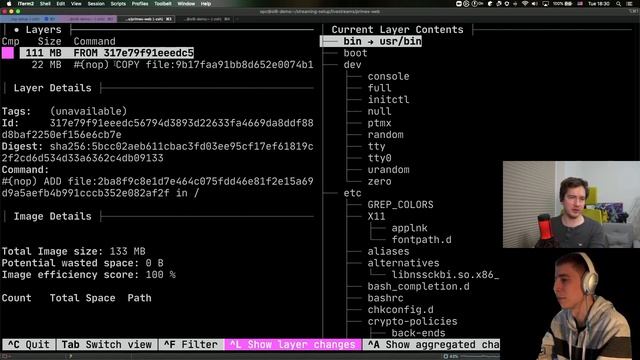Screen dimensions: 640x360
Task: Open the Toolbelt menu
Action: tap(163, 4)
